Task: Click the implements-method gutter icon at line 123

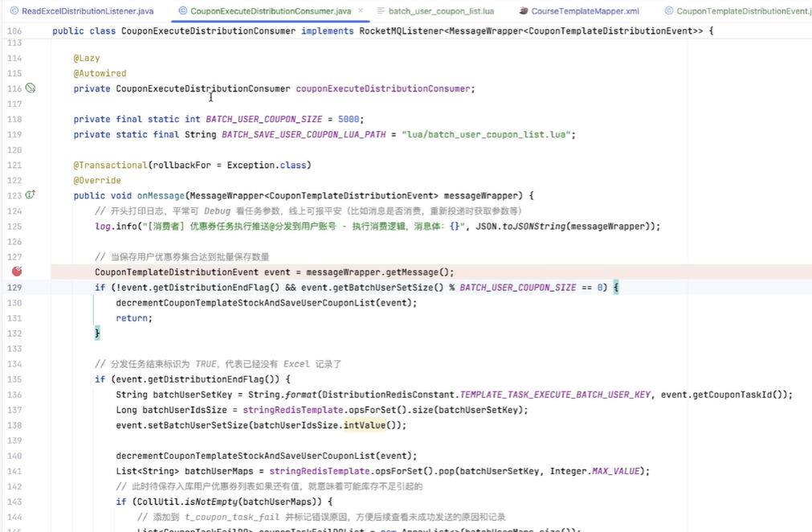Action: pyautogui.click(x=31, y=195)
